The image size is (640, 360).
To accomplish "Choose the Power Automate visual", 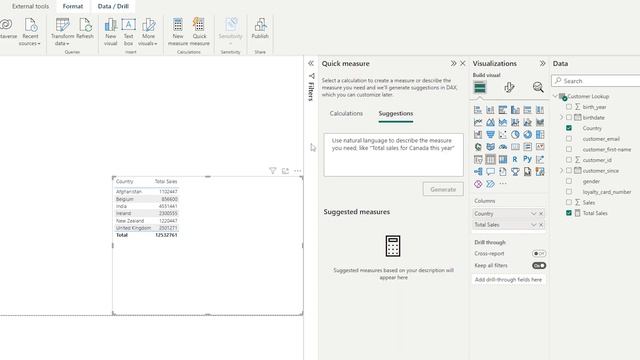I will coord(490,184).
